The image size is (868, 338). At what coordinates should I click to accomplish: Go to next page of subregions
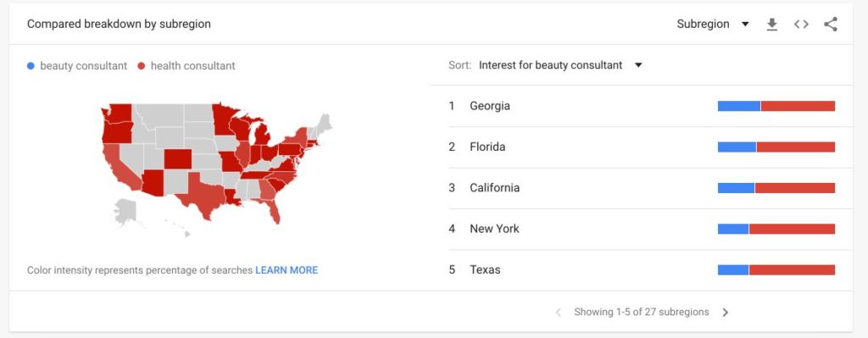pyautogui.click(x=726, y=313)
